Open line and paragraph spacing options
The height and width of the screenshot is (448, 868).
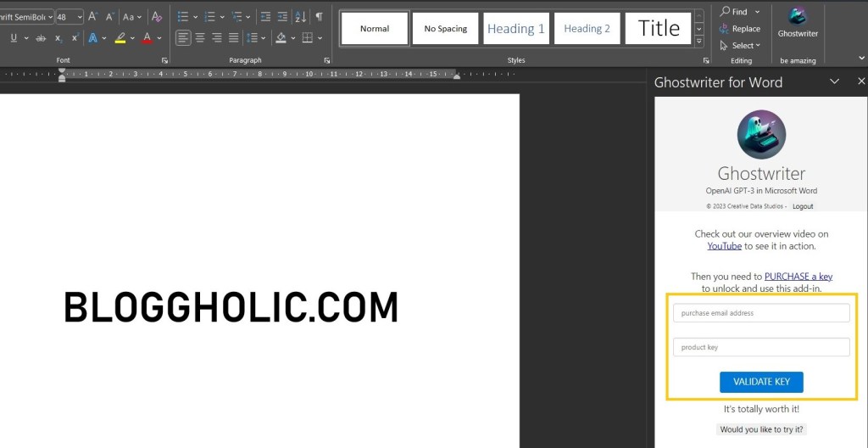pos(252,38)
